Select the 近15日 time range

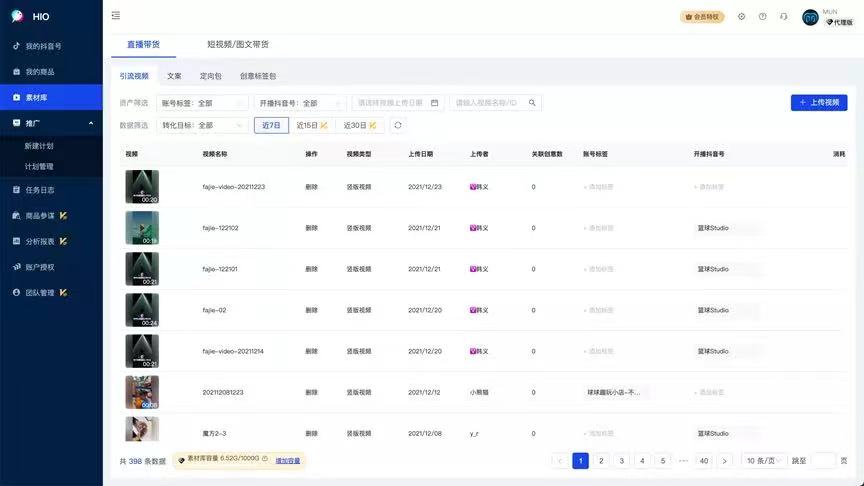pos(311,126)
